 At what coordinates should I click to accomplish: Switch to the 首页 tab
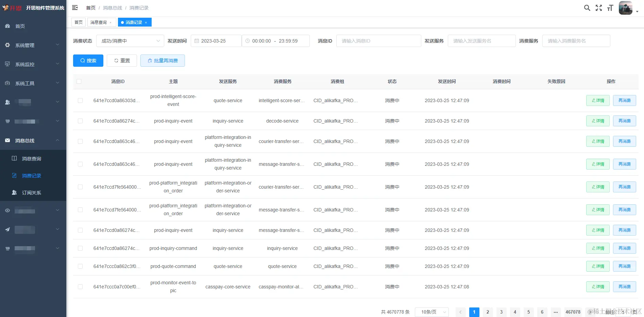[79, 22]
